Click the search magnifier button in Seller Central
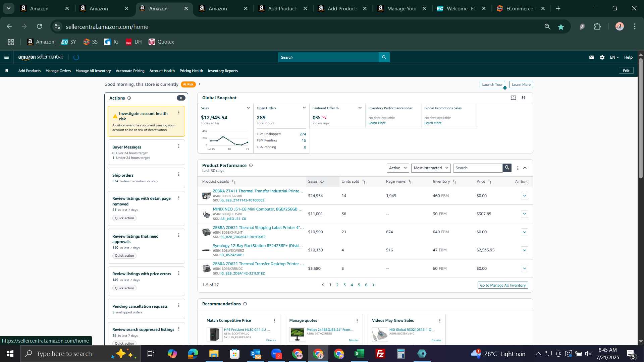 [384, 57]
